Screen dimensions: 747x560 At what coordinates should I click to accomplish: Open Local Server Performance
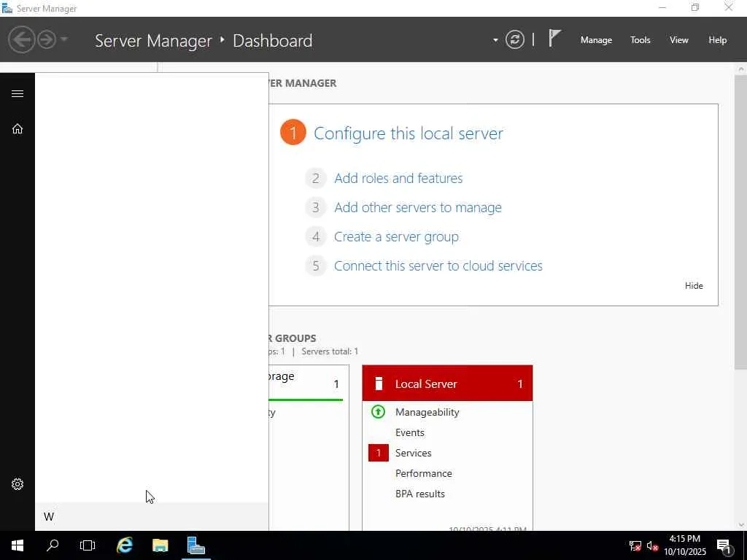[x=424, y=473]
